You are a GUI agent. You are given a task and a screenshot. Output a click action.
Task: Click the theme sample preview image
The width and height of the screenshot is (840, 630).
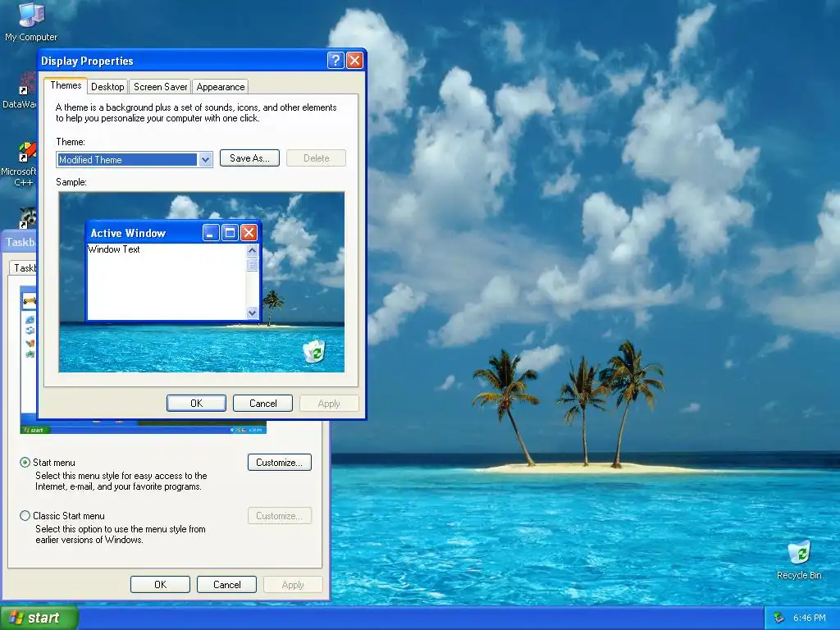coord(202,282)
